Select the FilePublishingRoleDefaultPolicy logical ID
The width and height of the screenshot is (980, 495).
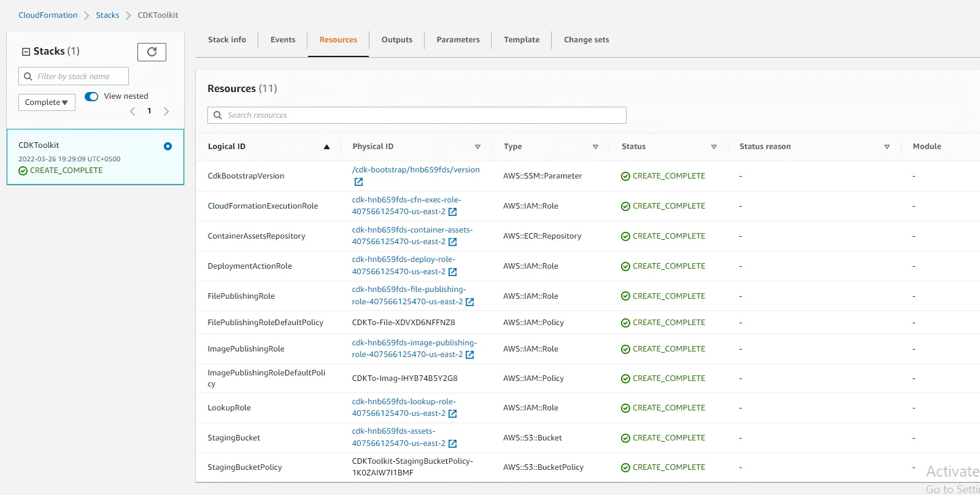pyautogui.click(x=265, y=323)
